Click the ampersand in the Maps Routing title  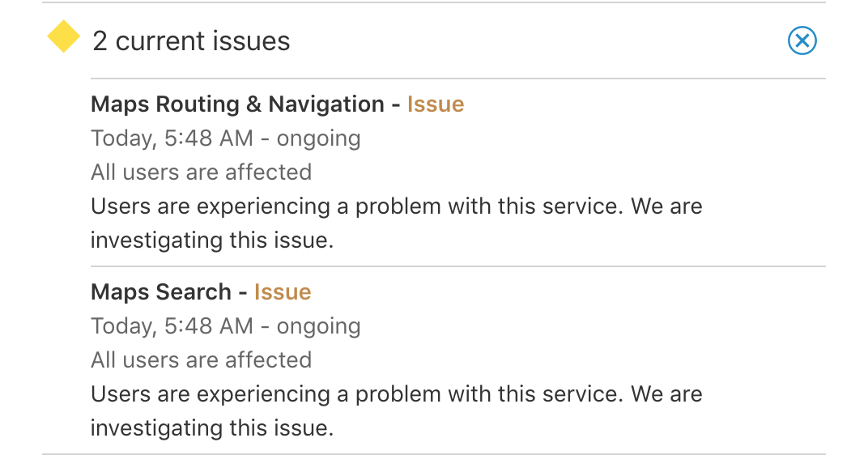point(254,104)
